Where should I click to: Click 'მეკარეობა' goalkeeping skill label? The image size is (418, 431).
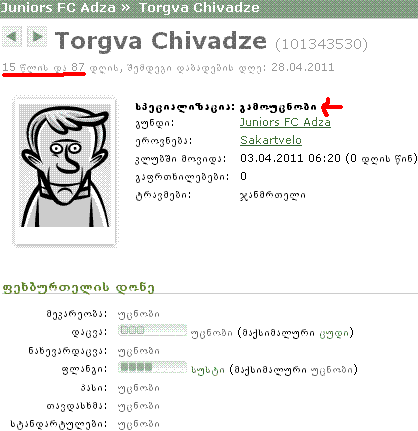(77, 314)
